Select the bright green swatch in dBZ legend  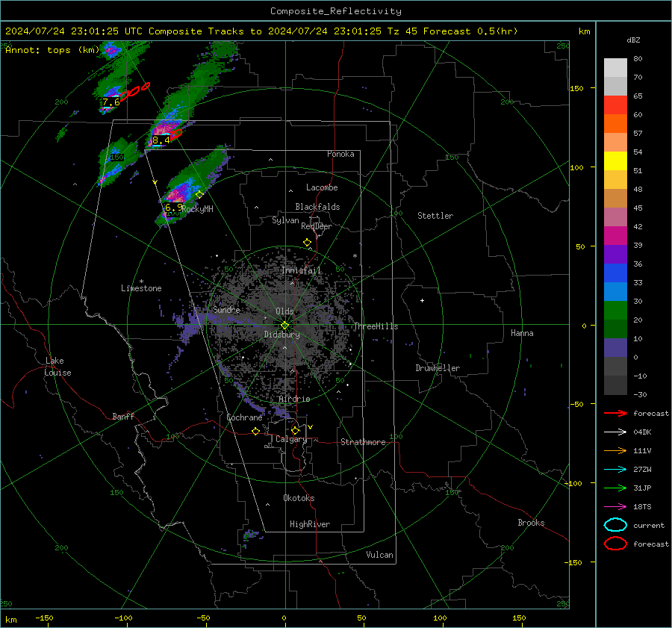point(615,311)
